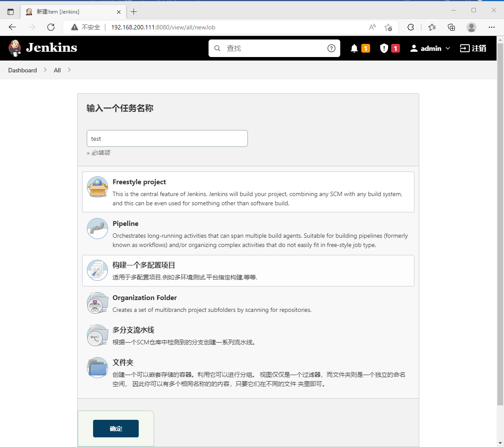Viewport: 504px width, 447px height.
Task: Go to Dashboard breadcrumb
Action: tap(22, 70)
